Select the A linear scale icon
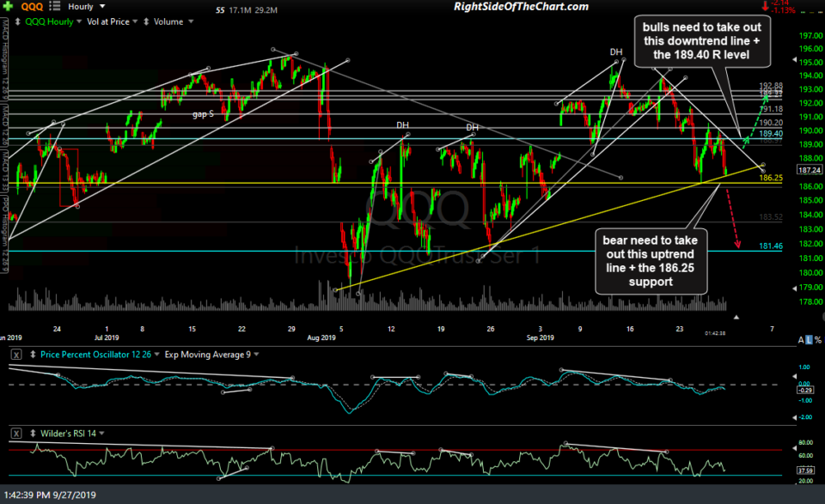The image size is (825, 504). click(802, 340)
